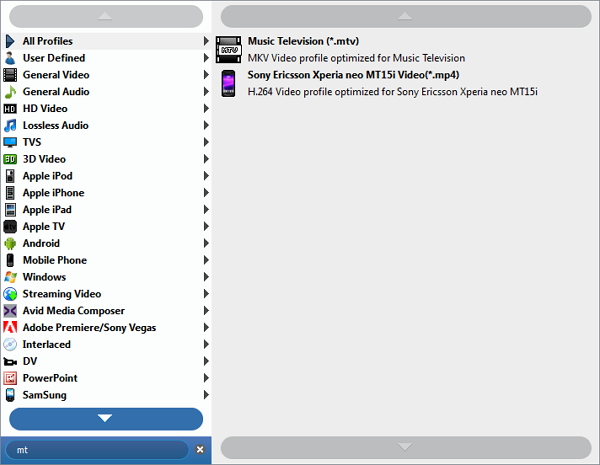The width and height of the screenshot is (600, 465).
Task: Select the TVS category
Action: point(106,142)
